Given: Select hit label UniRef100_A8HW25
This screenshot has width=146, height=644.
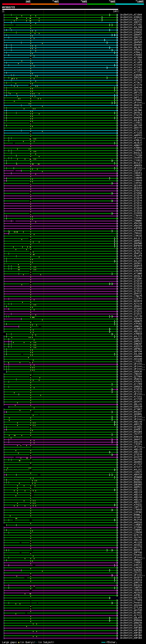Looking at the screenshot, I should click(131, 321).
